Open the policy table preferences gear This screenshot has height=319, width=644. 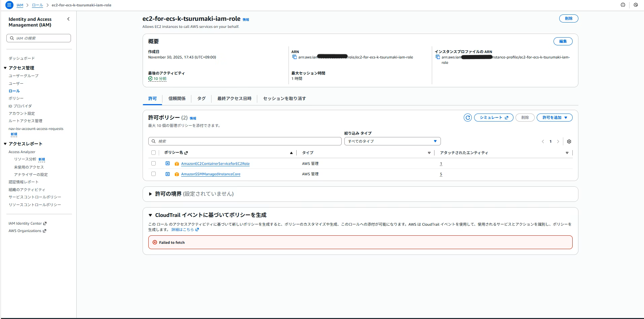[x=569, y=141]
